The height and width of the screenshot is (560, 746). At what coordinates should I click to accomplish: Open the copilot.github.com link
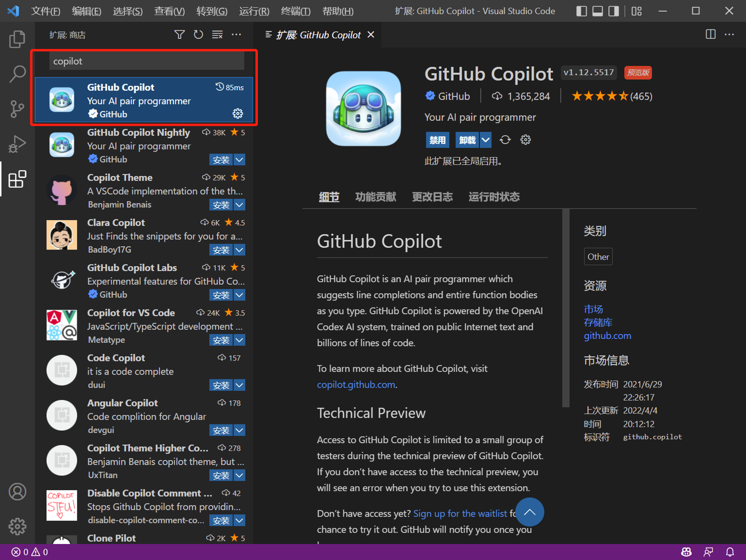click(356, 385)
